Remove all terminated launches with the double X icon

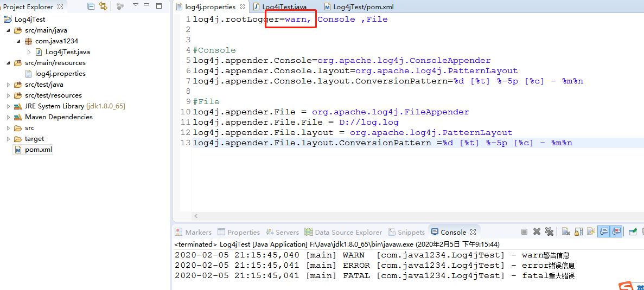pos(549,232)
